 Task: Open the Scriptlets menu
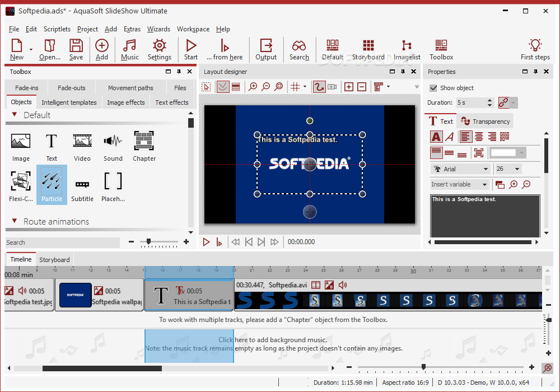57,29
